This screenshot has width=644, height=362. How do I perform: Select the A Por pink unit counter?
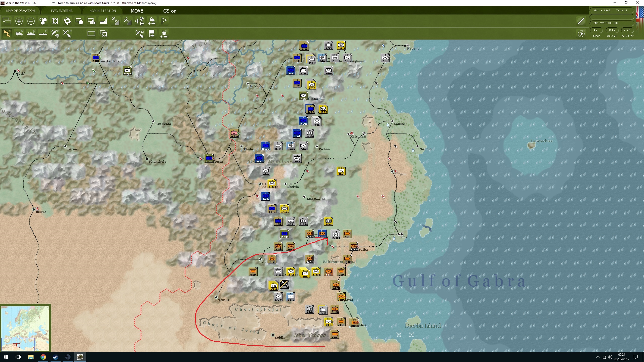234,133
